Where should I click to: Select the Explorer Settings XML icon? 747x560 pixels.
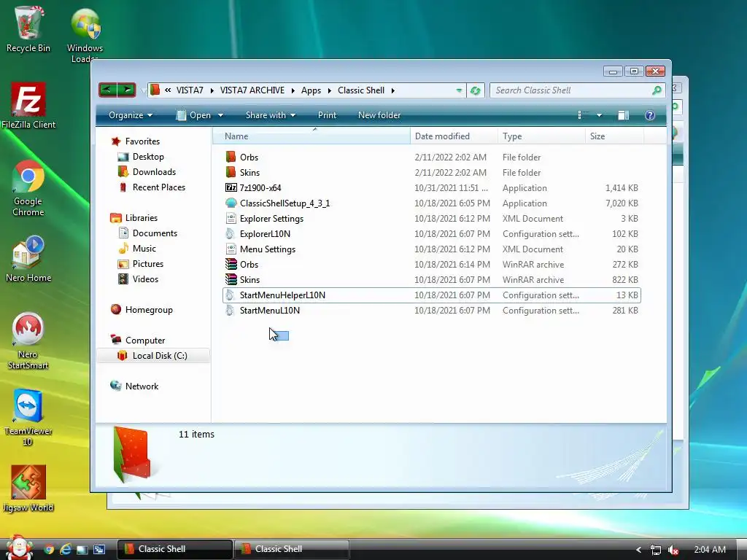231,218
